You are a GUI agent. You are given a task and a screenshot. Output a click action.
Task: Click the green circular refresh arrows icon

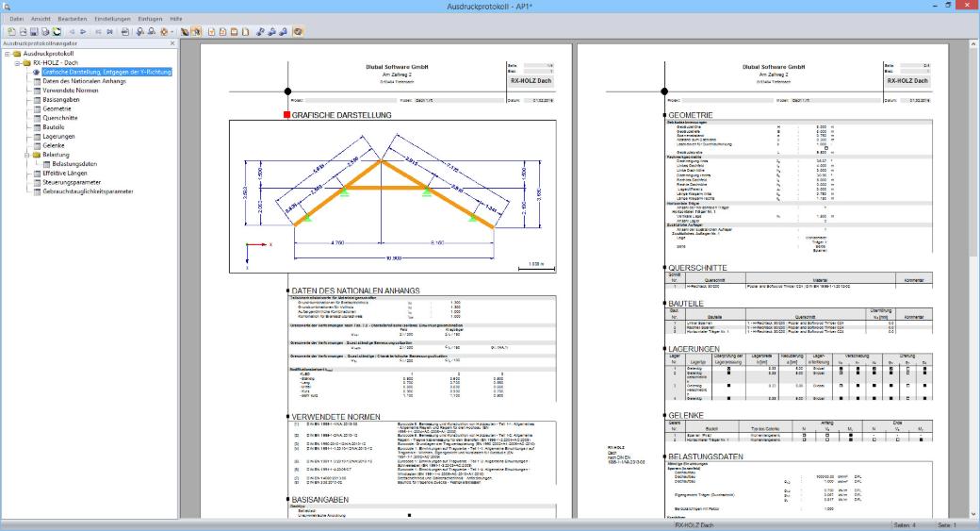click(57, 31)
